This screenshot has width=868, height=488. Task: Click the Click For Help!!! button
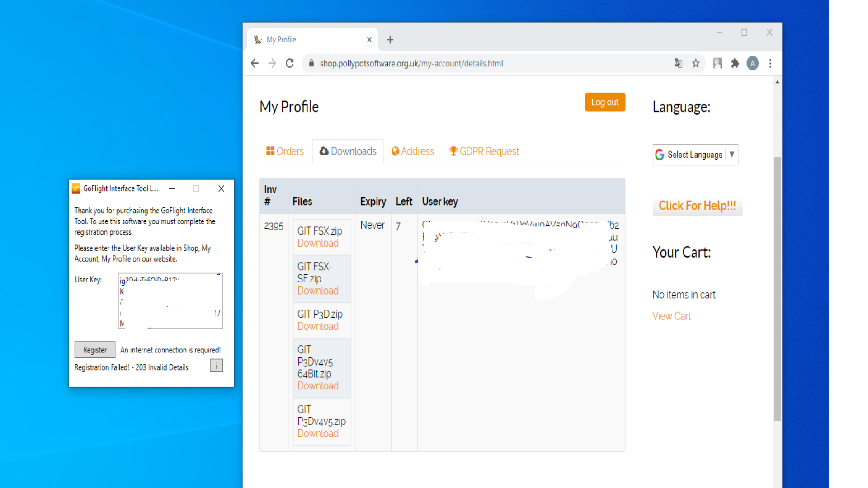[697, 206]
